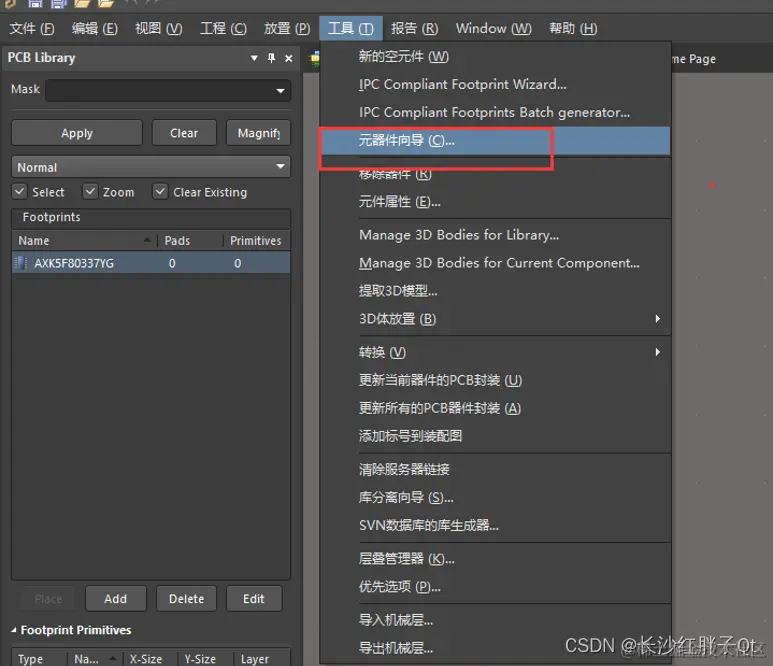Viewport: 773px width, 666px height.
Task: Toggle the Clear Existing checkbox
Action: 160,191
